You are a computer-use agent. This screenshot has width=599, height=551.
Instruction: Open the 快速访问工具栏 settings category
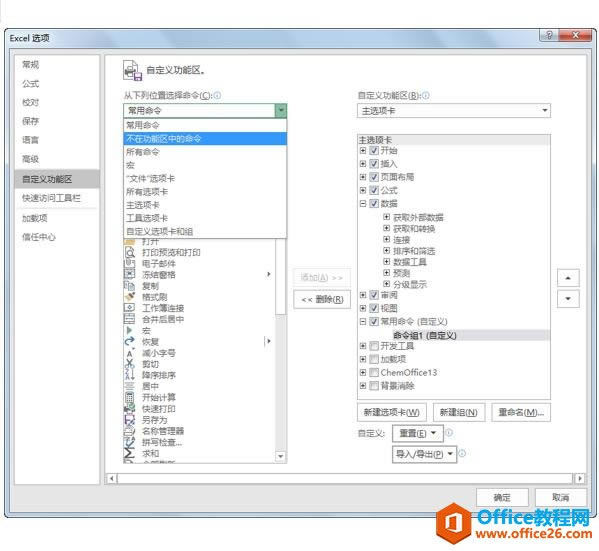[x=51, y=198]
